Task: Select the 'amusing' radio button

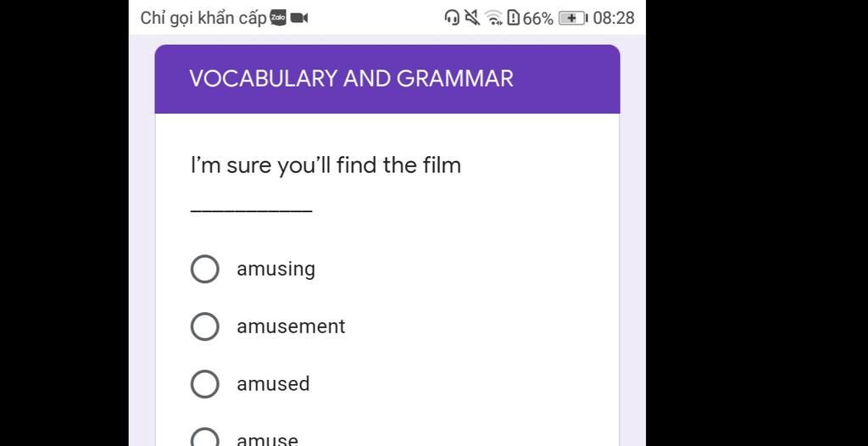Action: point(205,269)
